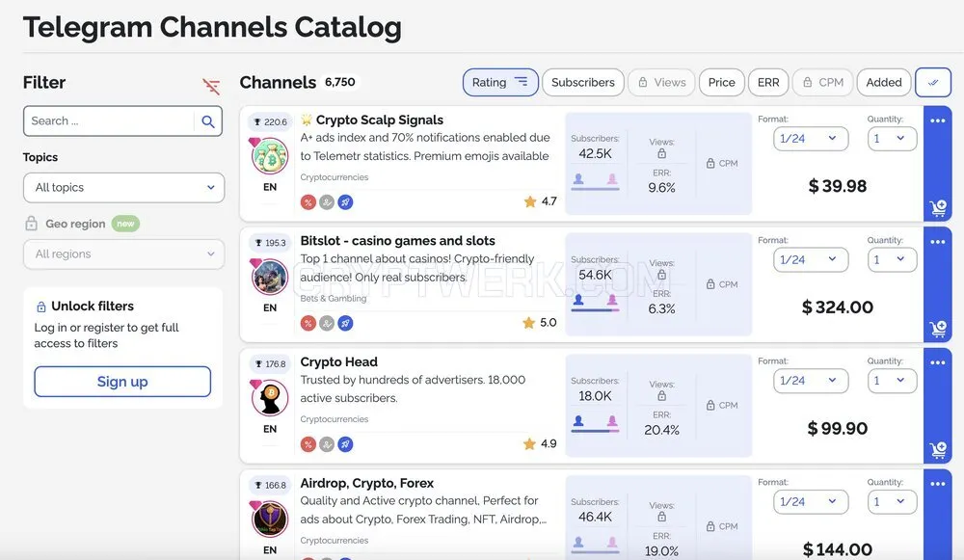The height and width of the screenshot is (560, 964).
Task: Click red percent badge on Crypto Head
Action: click(308, 444)
